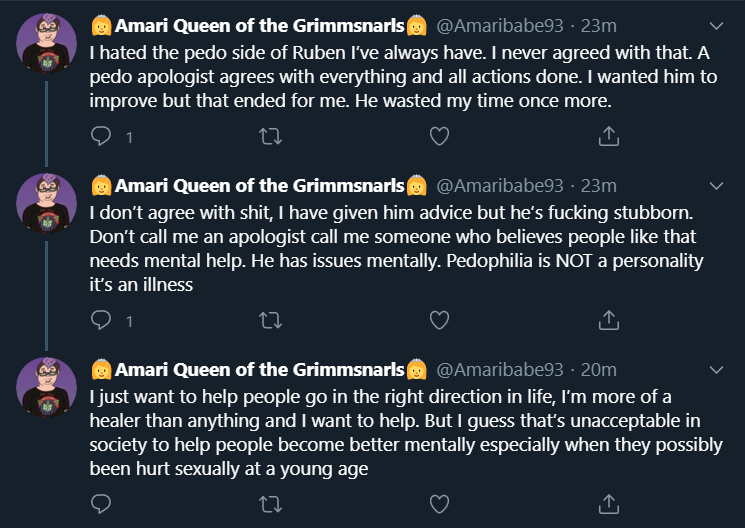Open dropdown chevron on 20m tweet

click(x=716, y=370)
